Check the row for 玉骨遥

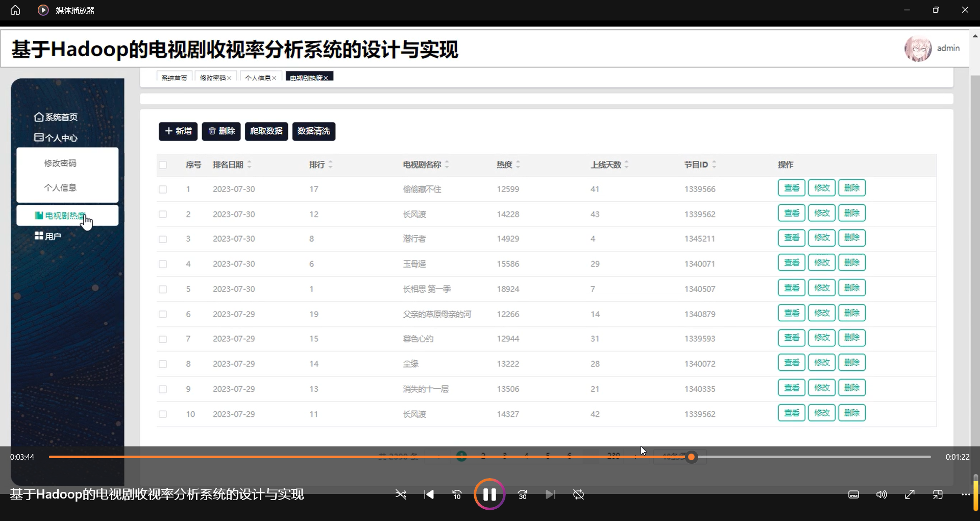pyautogui.click(x=163, y=264)
